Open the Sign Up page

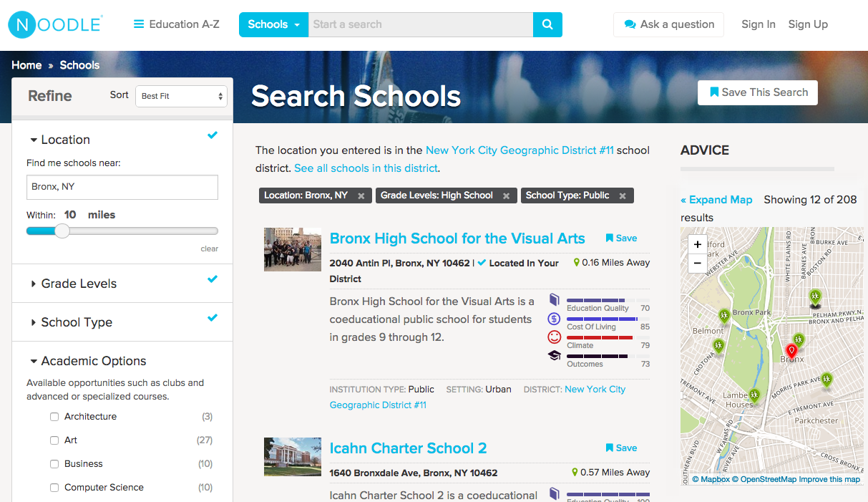(x=808, y=24)
